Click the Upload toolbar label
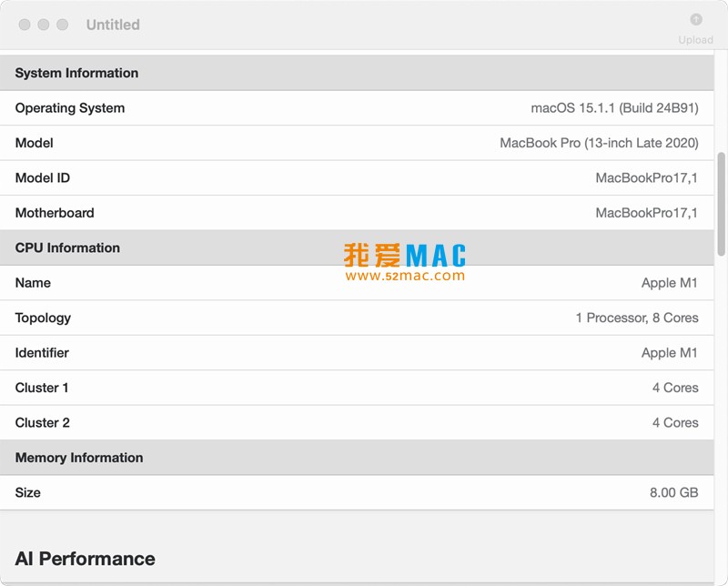This screenshot has width=728, height=586. [695, 40]
